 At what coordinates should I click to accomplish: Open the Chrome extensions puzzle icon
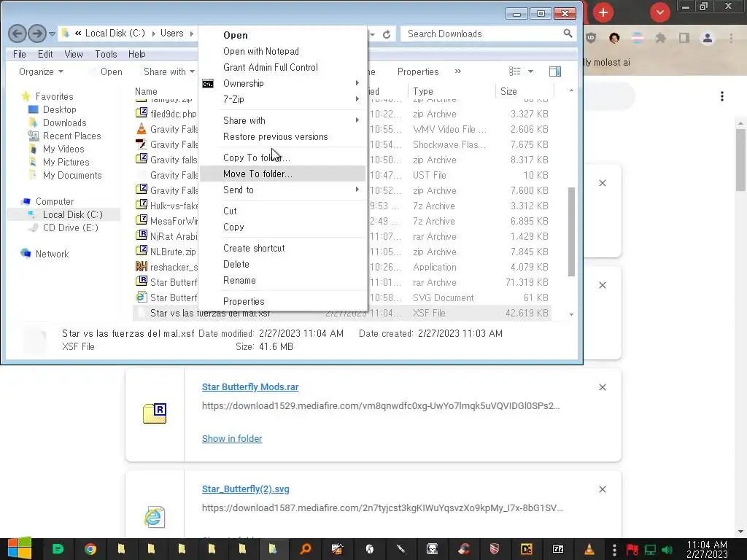coord(660,38)
